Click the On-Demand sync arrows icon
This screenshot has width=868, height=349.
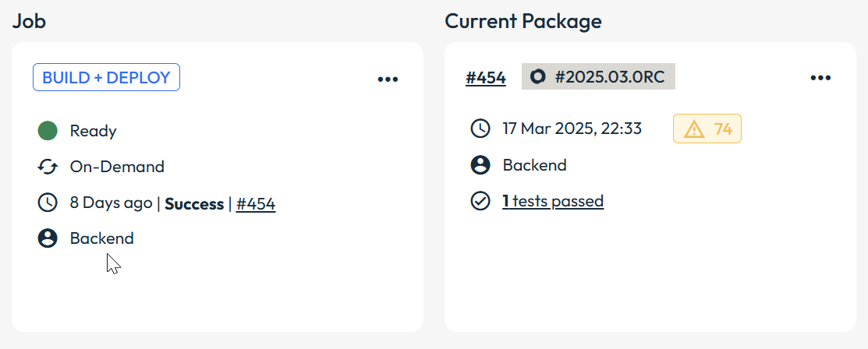pos(48,167)
